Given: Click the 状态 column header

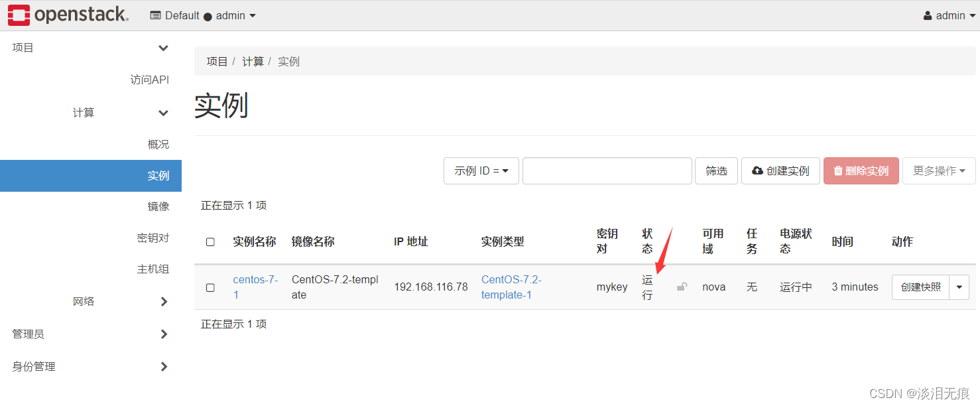Looking at the screenshot, I should click(648, 241).
